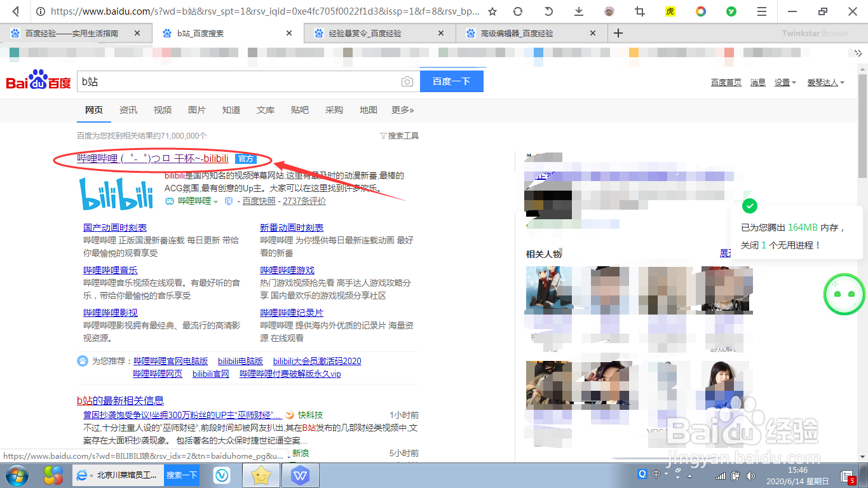Click the yellow 虎 extension icon

670,11
